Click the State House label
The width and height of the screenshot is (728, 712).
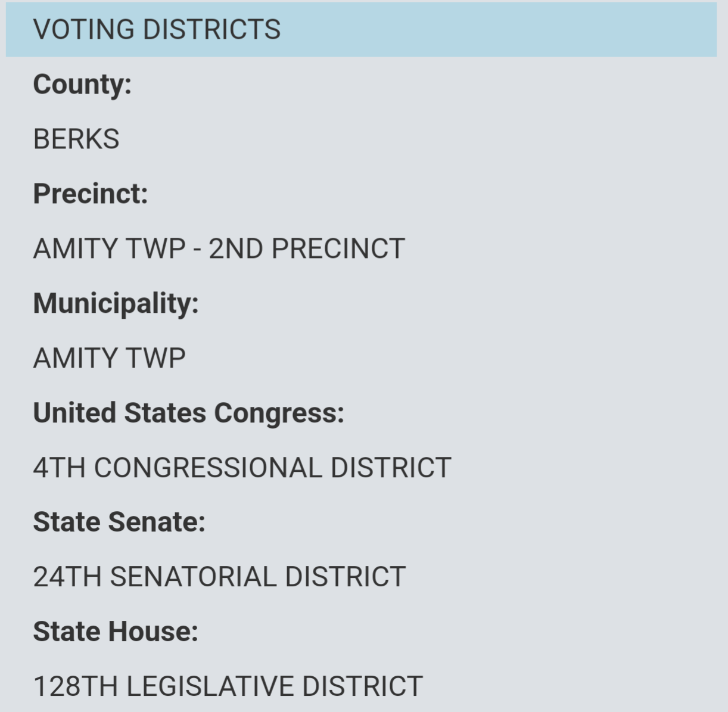click(x=116, y=632)
